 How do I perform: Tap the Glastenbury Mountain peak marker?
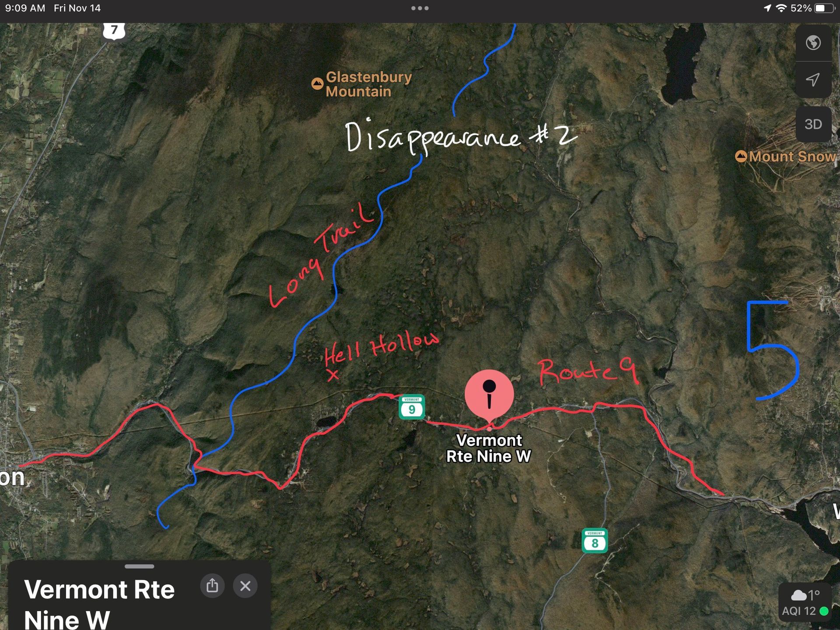tap(317, 84)
